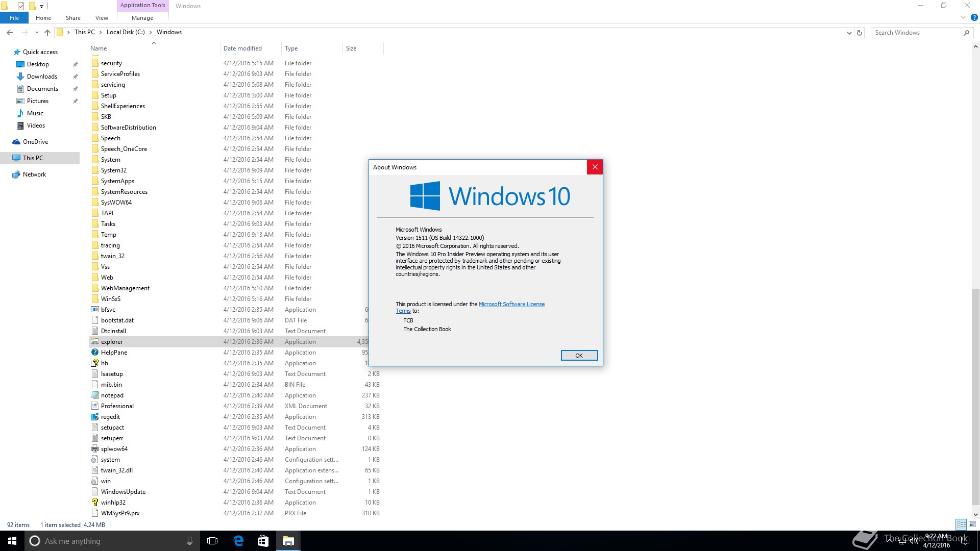Click Local Disk (C:) in address bar
The image size is (980, 551).
(126, 32)
